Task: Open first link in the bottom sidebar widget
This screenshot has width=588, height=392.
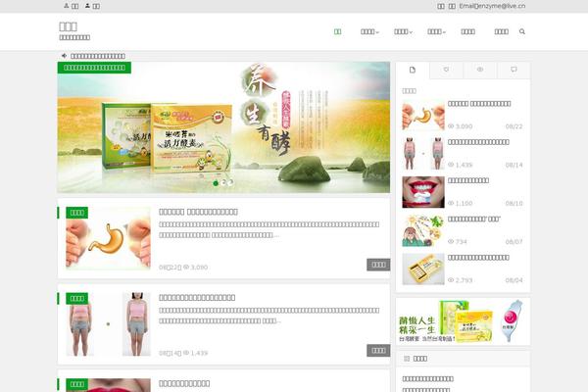Action: (x=427, y=379)
